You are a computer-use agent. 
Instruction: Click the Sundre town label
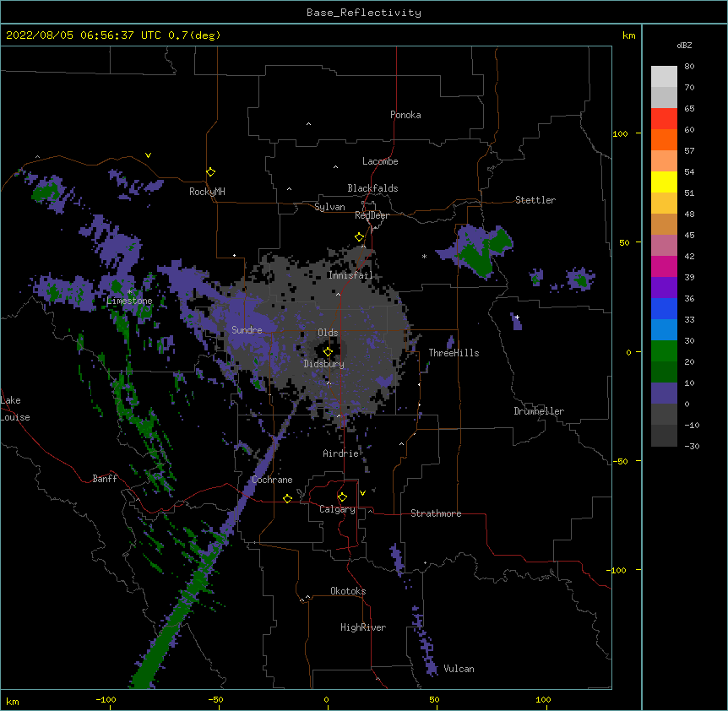(x=247, y=330)
